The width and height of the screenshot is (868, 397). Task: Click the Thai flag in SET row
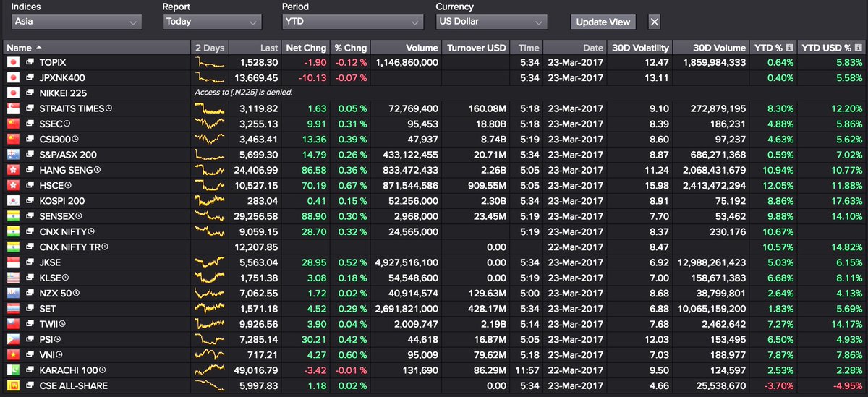[12, 309]
